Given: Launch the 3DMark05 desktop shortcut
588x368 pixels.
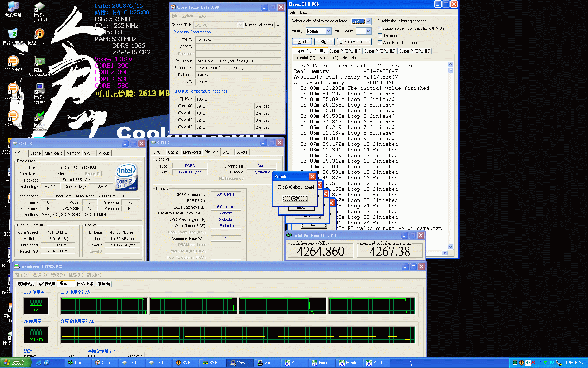Looking at the screenshot, I should click(x=13, y=91).
